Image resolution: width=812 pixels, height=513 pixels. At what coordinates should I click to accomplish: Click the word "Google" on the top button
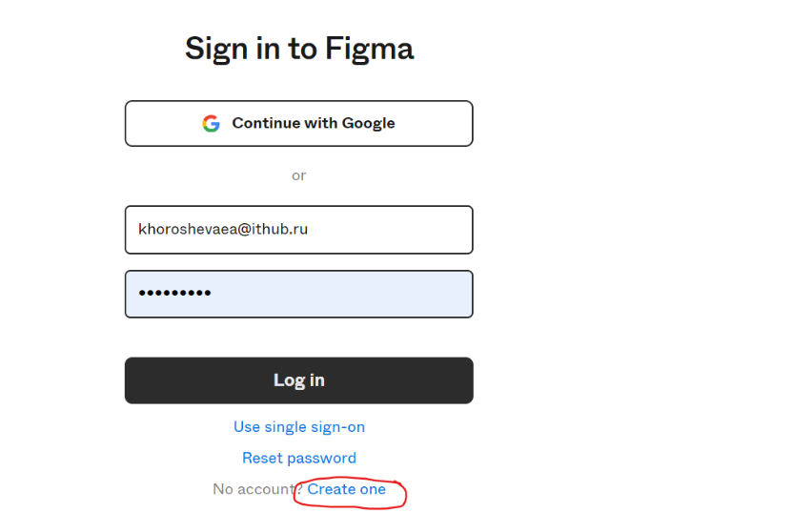(366, 123)
